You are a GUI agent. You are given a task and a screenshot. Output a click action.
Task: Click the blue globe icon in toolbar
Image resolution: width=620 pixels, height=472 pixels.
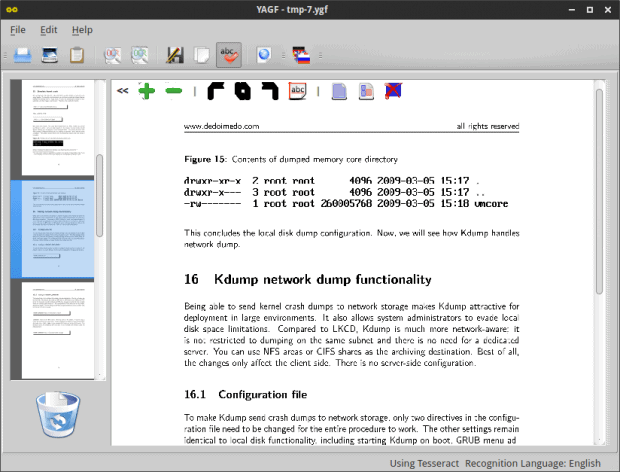264,55
